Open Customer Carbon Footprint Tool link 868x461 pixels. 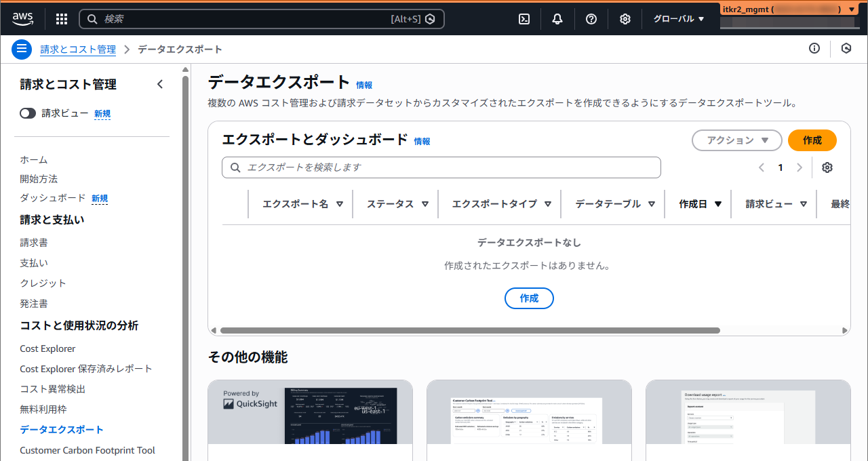click(x=87, y=450)
